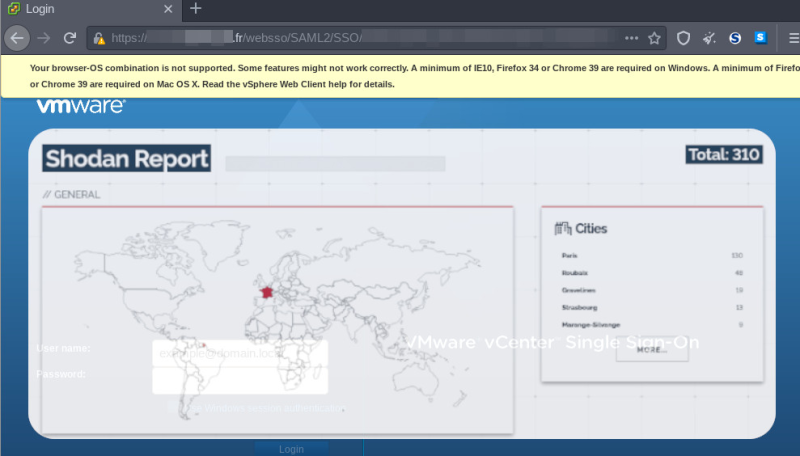The height and width of the screenshot is (456, 800).
Task: Click the VMware logo
Action: [x=80, y=106]
